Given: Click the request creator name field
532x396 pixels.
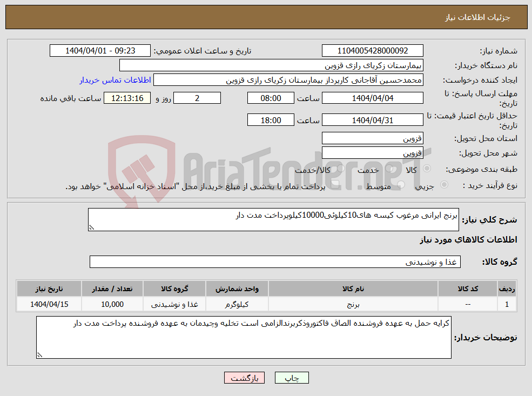Looking at the screenshot, I should tap(288, 80).
